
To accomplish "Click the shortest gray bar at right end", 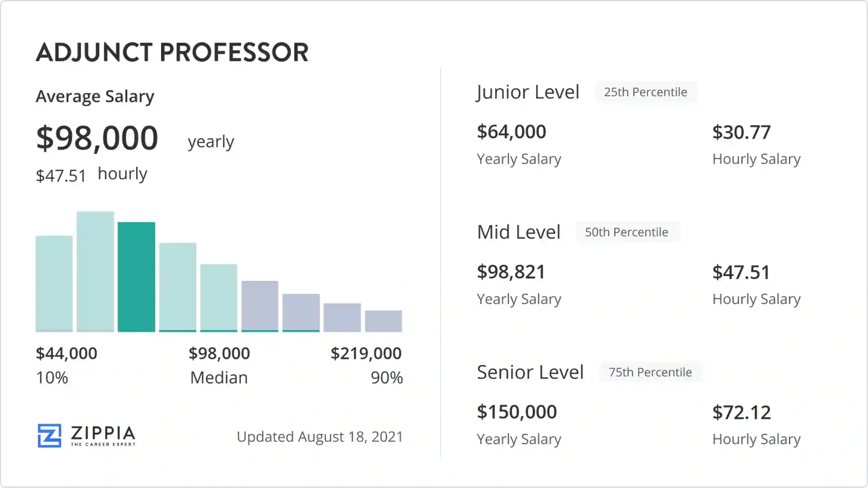I will coord(383,321).
